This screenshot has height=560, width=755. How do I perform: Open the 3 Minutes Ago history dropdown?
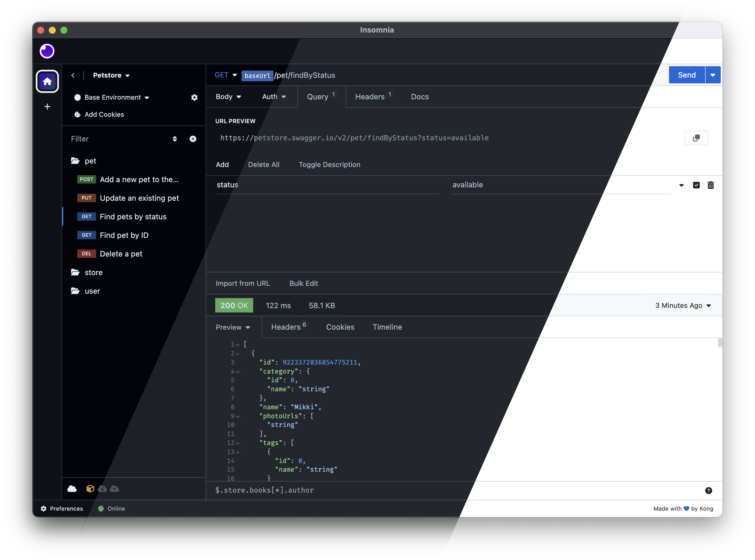(x=682, y=306)
